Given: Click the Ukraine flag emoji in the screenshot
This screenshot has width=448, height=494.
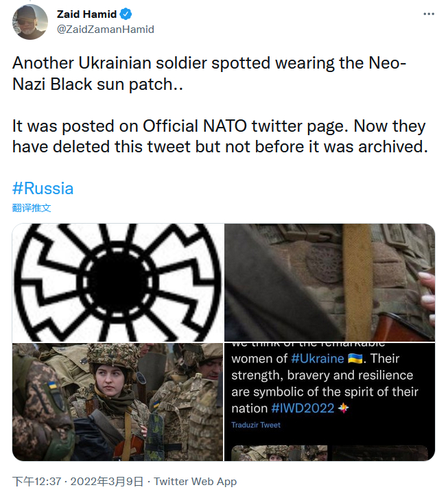Looking at the screenshot, I should (x=355, y=358).
